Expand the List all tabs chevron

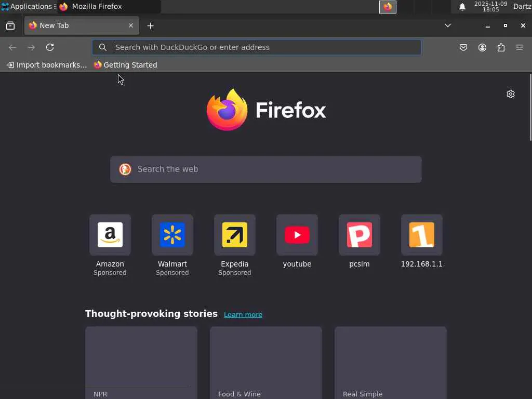coord(448,25)
